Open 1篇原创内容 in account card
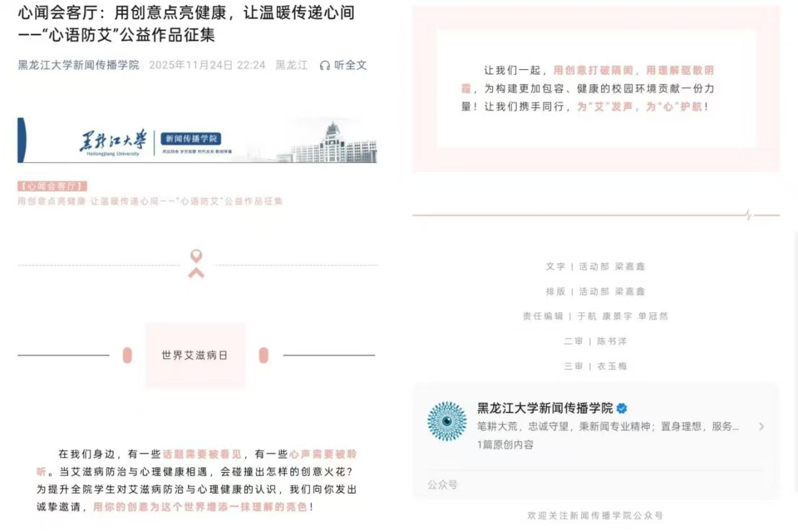Screen dimensions: 798x532 pos(505,445)
